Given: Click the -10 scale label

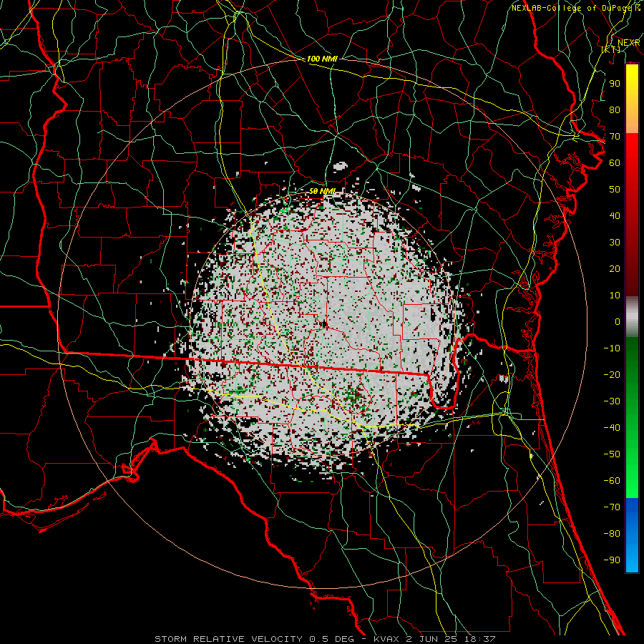Looking at the screenshot, I should tap(612, 348).
